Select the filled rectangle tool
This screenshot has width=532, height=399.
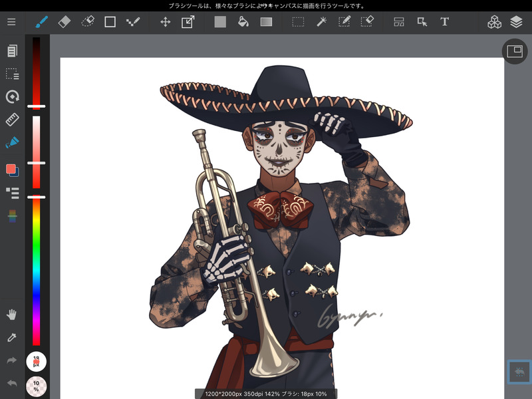pos(220,22)
